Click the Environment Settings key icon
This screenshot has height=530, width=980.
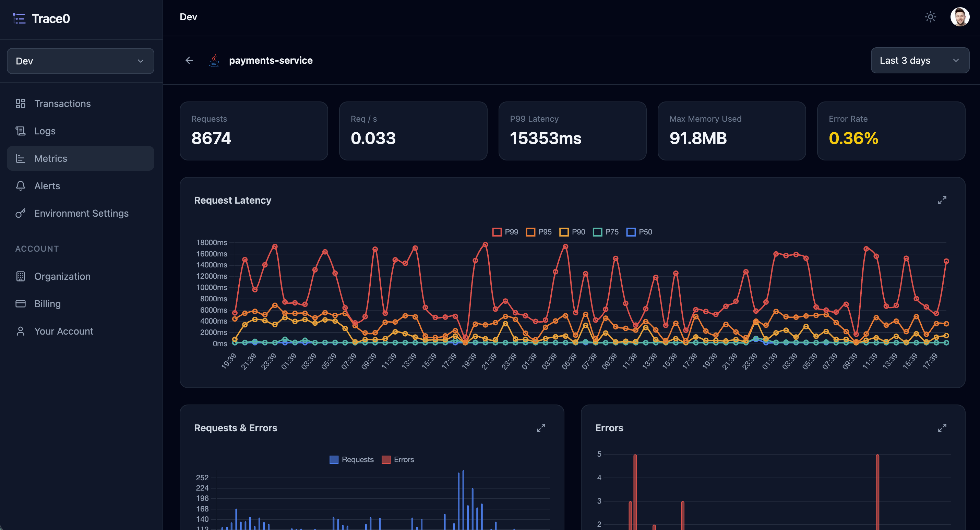21,213
